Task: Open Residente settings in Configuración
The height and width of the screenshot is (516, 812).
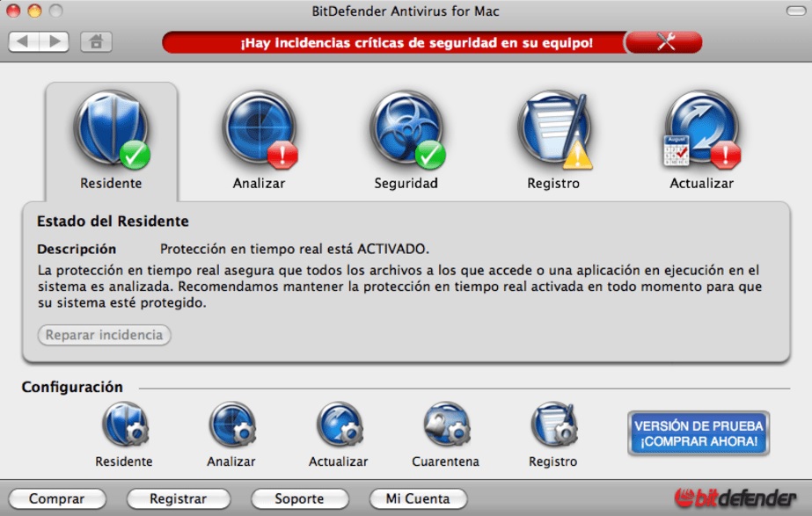Action: click(x=124, y=435)
